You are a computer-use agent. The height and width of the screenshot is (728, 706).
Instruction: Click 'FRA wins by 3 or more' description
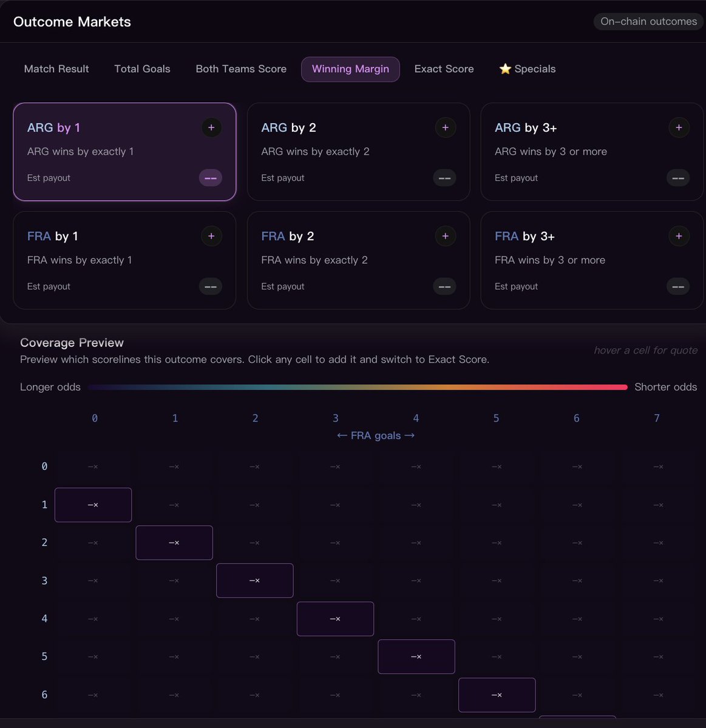pyautogui.click(x=550, y=260)
